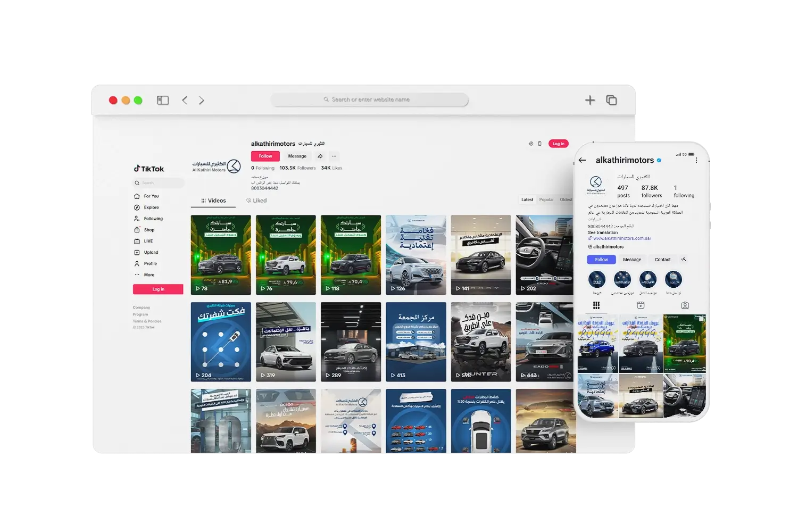This screenshot has width=798, height=532.
Task: Sort videos by Oldest
Action: [x=566, y=199]
